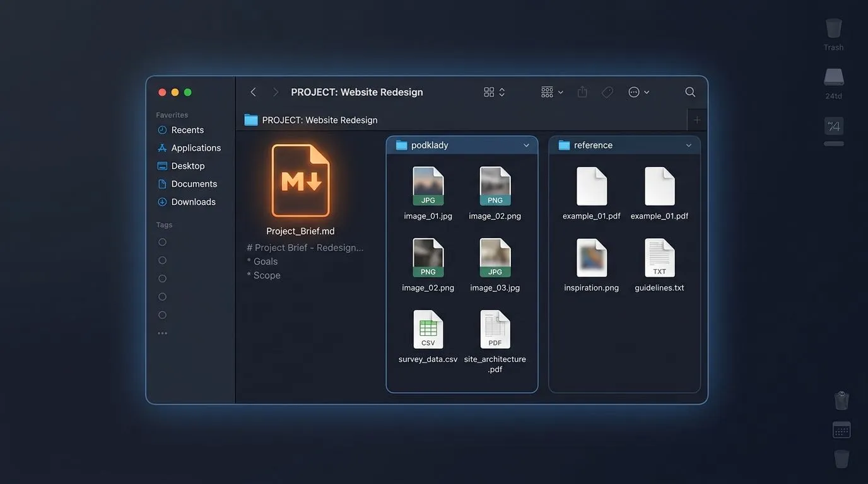
Task: Click the preview line "# Project Brief - Redesign..."
Action: (x=305, y=248)
